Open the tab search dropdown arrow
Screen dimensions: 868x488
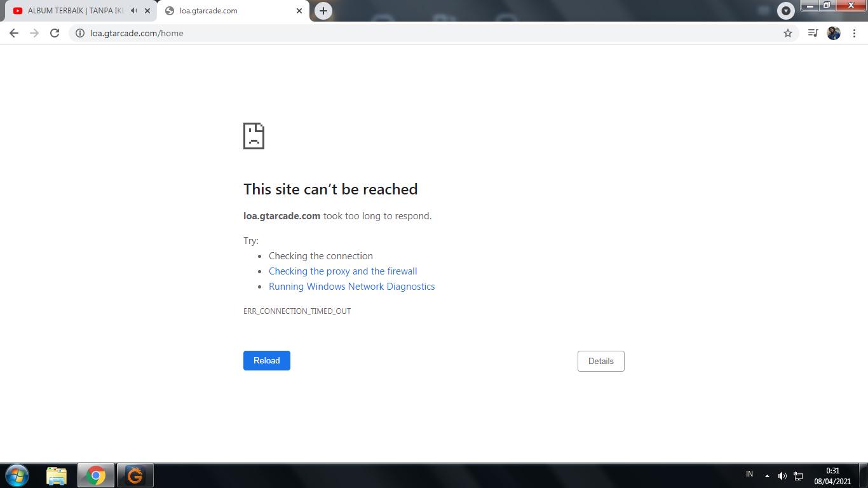[x=786, y=11]
